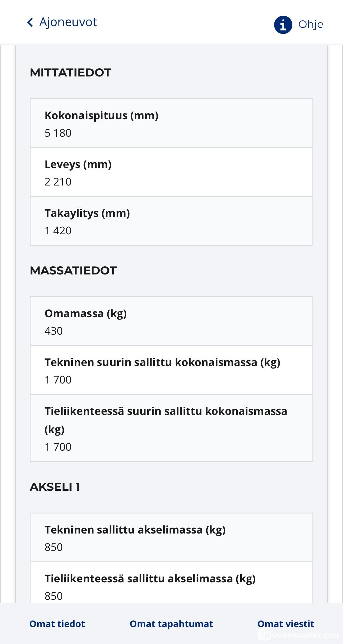Switch to Omat tiedot tab
Image resolution: width=343 pixels, height=644 pixels.
[x=57, y=624]
